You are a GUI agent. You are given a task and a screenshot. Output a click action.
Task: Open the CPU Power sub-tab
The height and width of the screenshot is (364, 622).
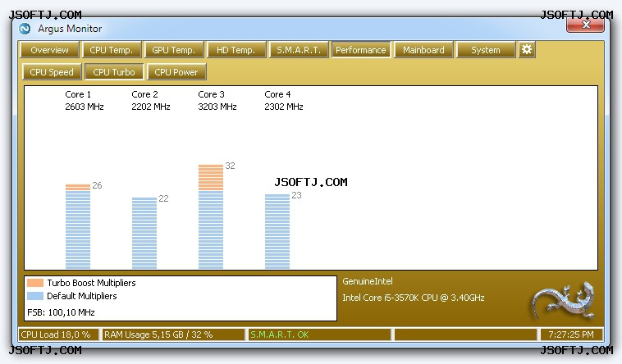[176, 72]
